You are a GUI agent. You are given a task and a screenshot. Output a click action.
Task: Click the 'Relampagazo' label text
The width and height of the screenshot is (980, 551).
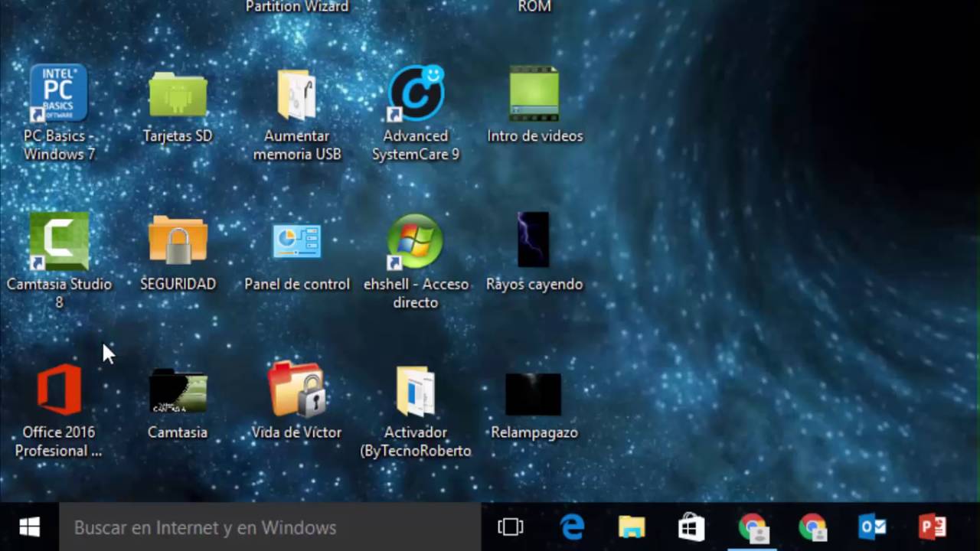[x=534, y=432]
